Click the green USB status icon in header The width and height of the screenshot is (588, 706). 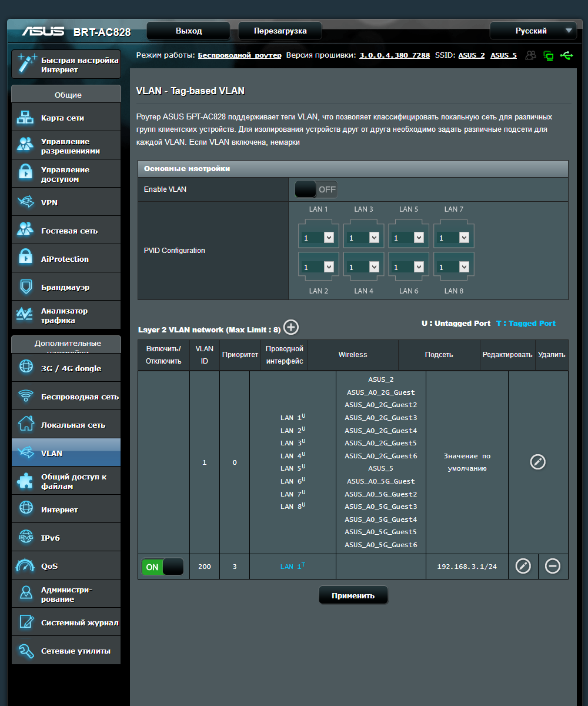point(566,56)
